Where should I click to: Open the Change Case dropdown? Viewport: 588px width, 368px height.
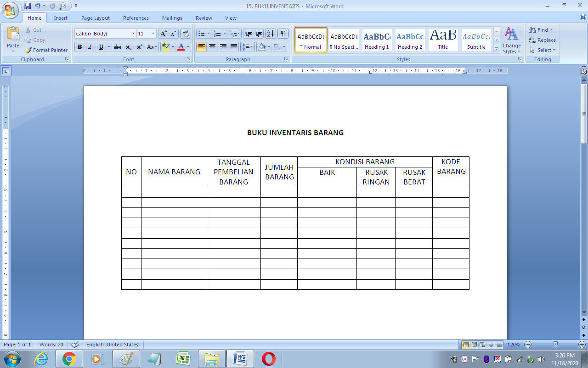coord(152,47)
